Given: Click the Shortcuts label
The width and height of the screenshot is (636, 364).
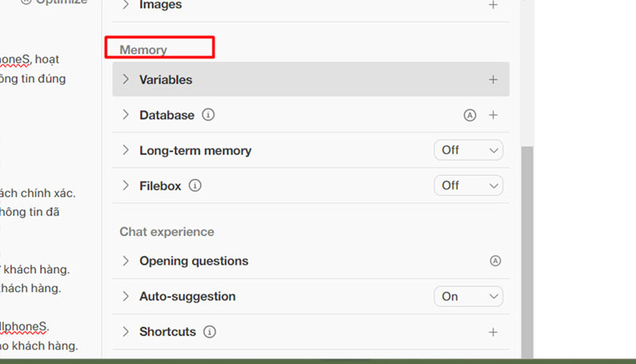Looking at the screenshot, I should (167, 331).
